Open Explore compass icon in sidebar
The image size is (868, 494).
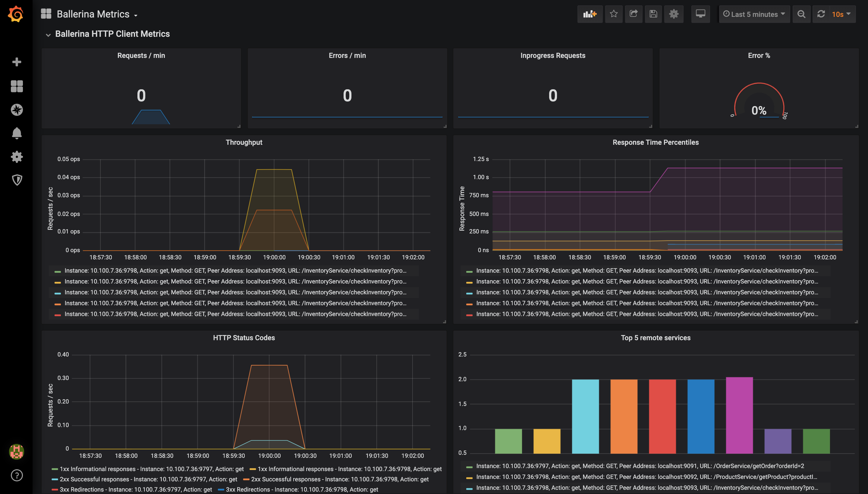17,109
